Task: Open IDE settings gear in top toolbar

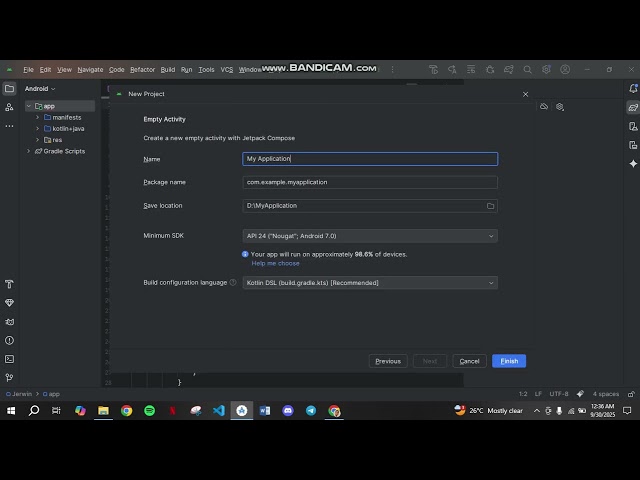Action: (x=546, y=70)
